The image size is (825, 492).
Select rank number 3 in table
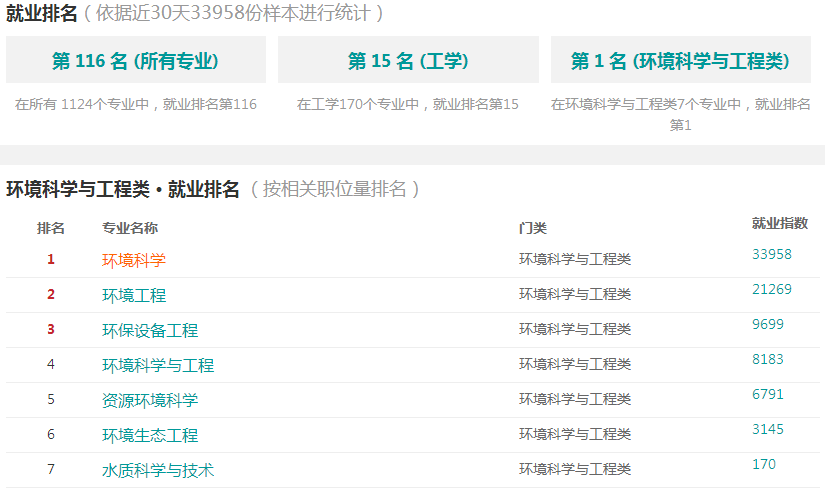[51, 329]
